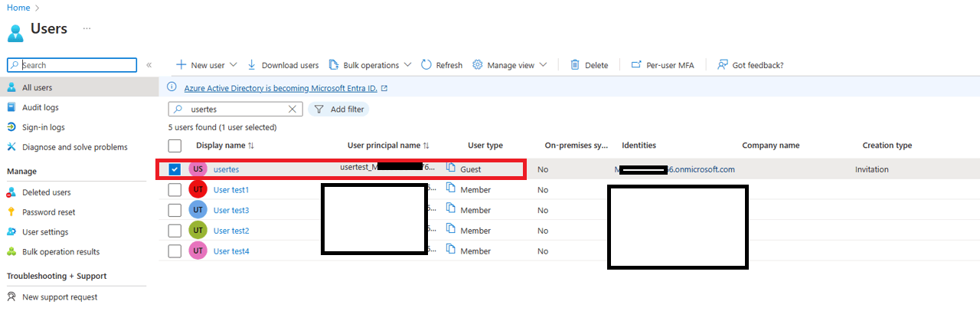Screen dimensions: 980x311
Task: Toggle the select-all checkbox in header
Action: pos(175,146)
